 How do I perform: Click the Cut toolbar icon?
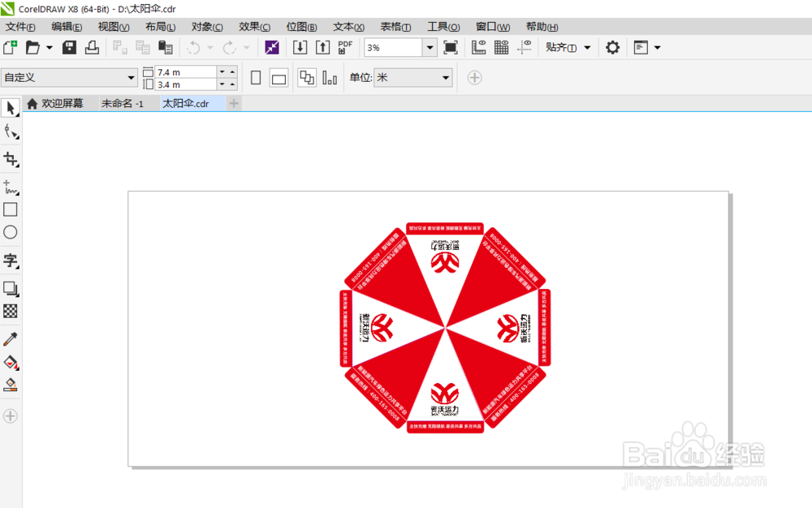(119, 48)
